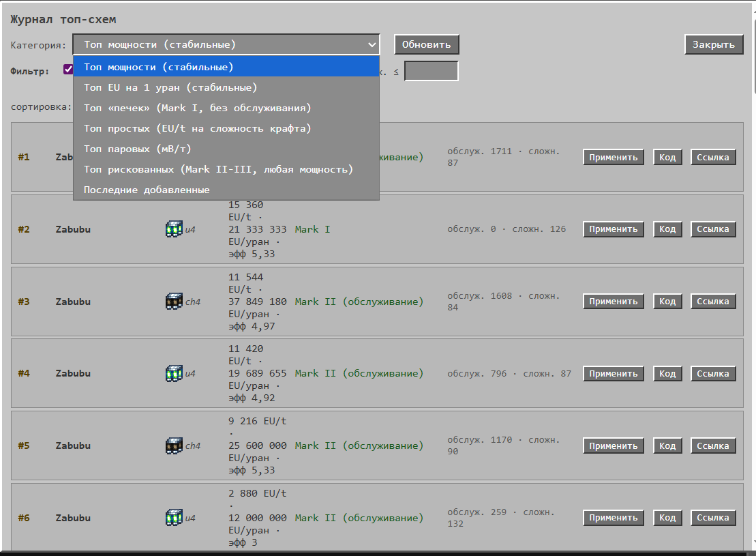756x556 pixels.
Task: Apply scheme #3 with Применить
Action: click(x=614, y=302)
